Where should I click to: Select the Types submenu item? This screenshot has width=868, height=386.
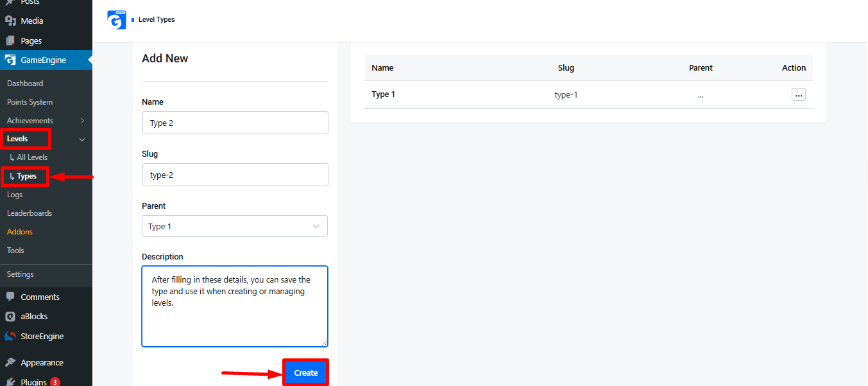click(27, 176)
